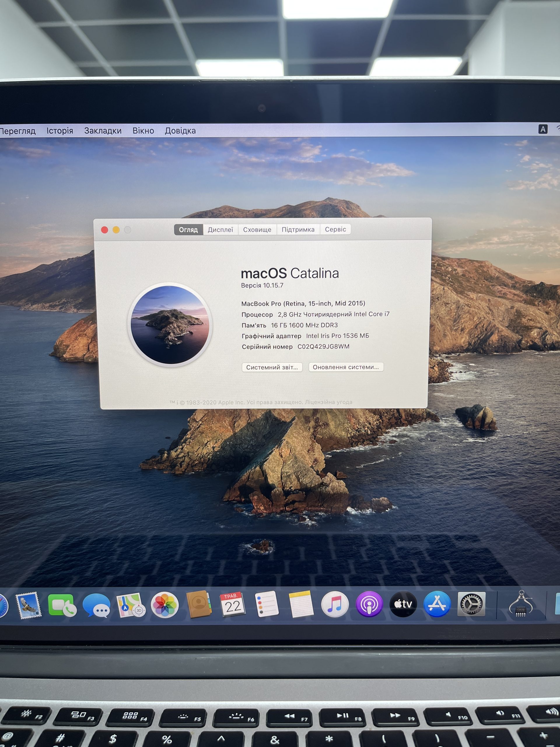Image resolution: width=560 pixels, height=747 pixels.
Task: Select the Підтримка tab
Action: pos(298,230)
